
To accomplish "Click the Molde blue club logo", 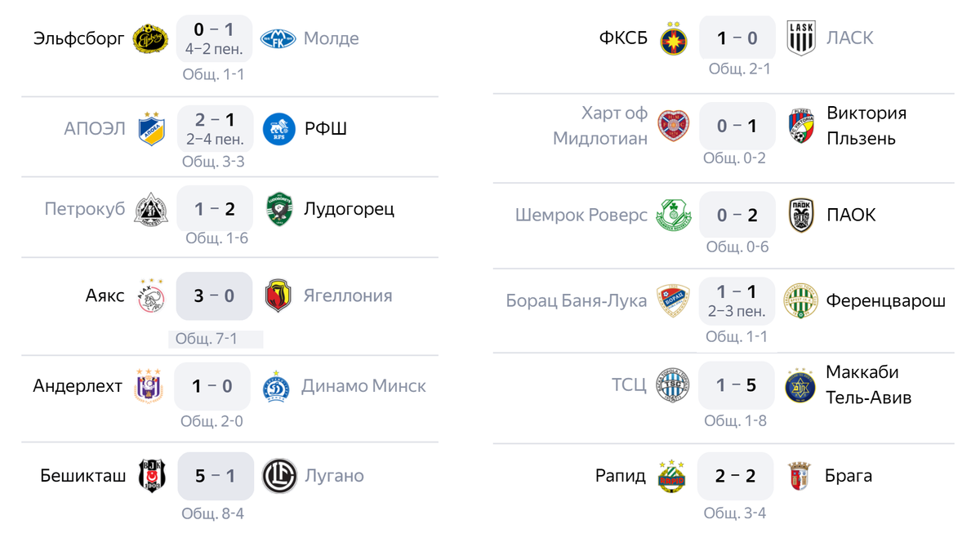I will tap(278, 38).
